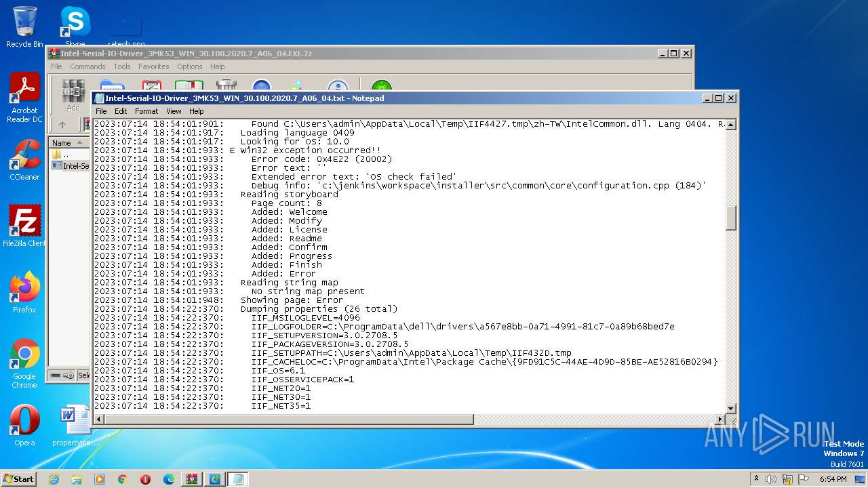Open Skype desktop shortcut
Screen dimensions: 868x488
coord(75,27)
